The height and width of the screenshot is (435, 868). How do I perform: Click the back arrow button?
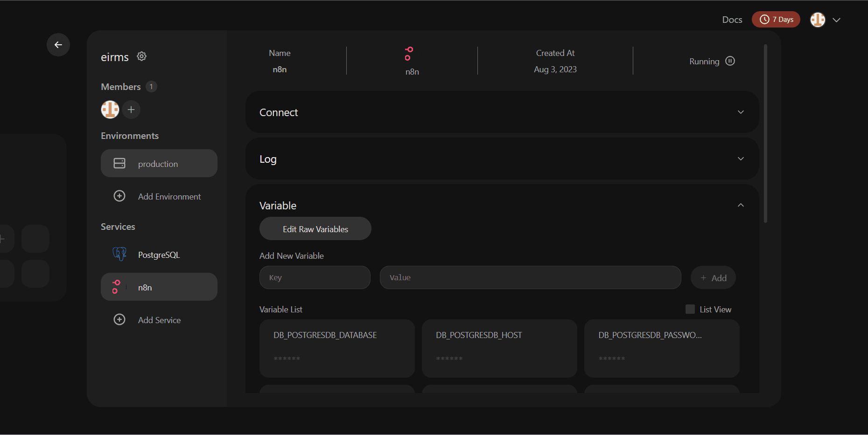tap(58, 45)
